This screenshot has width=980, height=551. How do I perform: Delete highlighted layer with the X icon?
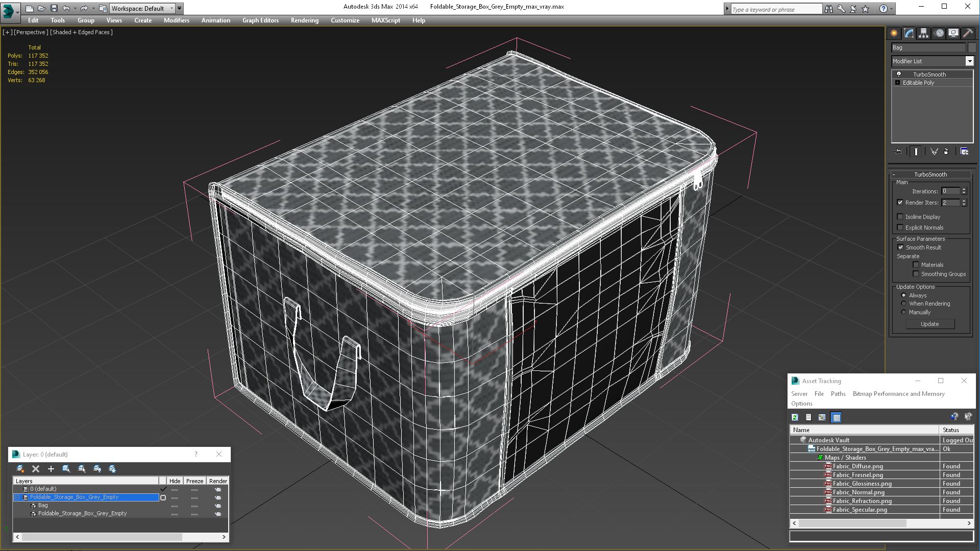click(36, 469)
